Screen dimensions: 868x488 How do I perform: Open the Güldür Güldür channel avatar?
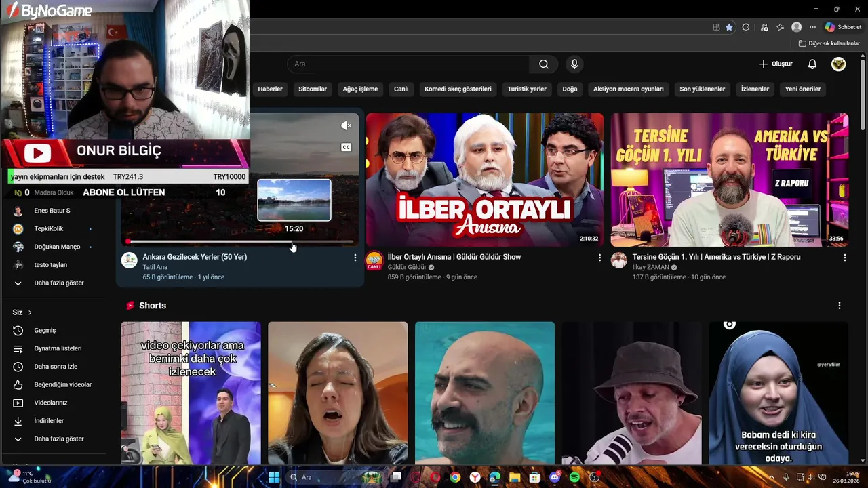pos(374,260)
